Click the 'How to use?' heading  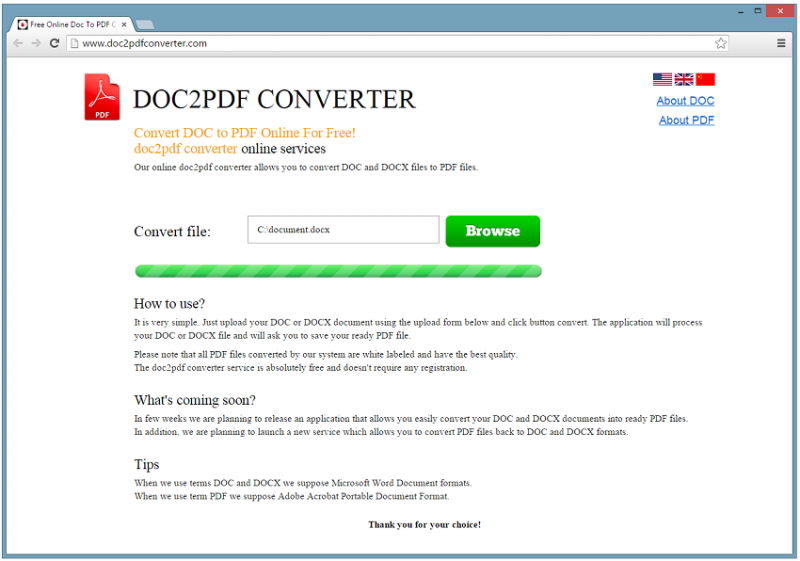(x=169, y=303)
